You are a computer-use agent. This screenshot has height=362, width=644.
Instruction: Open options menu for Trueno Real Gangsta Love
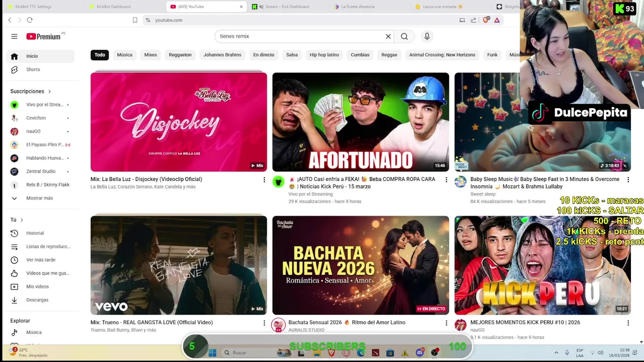(x=264, y=323)
